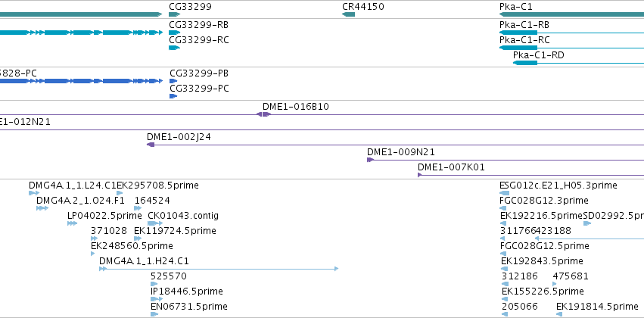Select the Pka-C1 gene bar

[x=571, y=14]
